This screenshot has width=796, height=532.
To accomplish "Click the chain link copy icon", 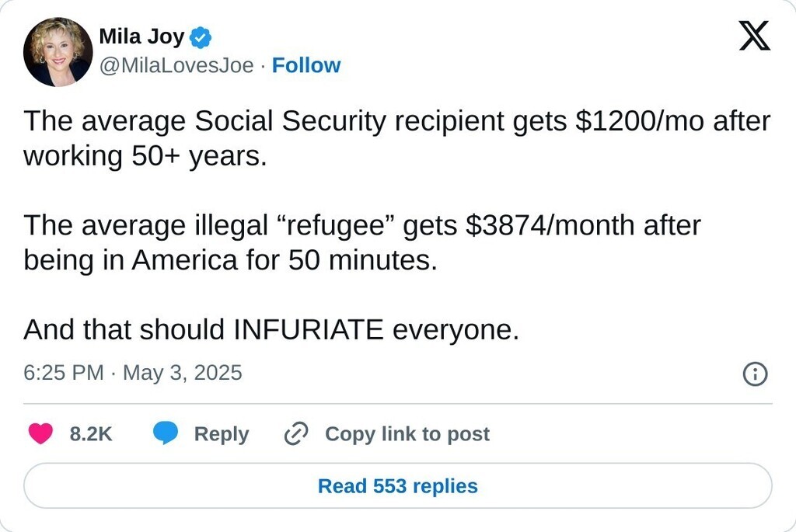I will pos(296,433).
